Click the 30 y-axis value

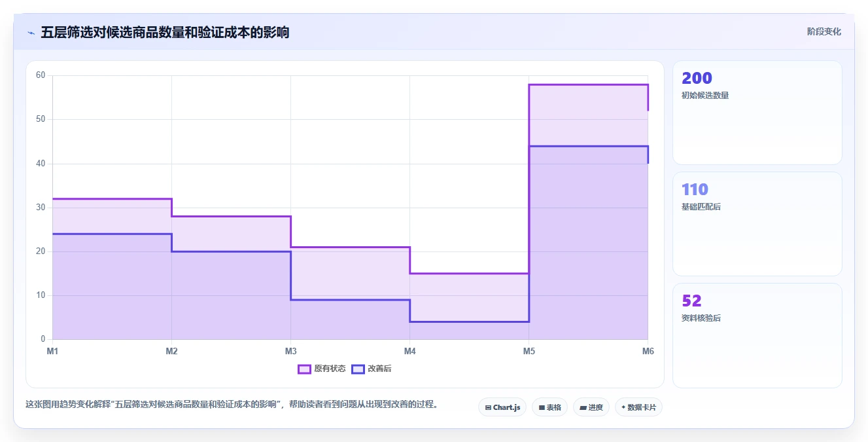tap(41, 208)
